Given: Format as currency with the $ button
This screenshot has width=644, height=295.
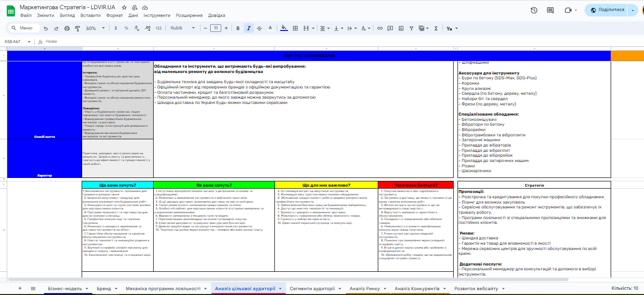Looking at the screenshot, I should point(115,28).
